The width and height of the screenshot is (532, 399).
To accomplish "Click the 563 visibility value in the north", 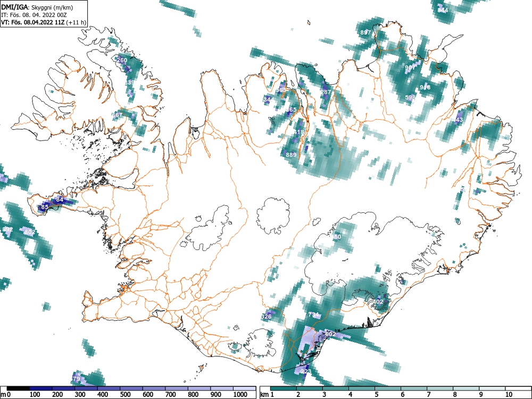I will [281, 90].
